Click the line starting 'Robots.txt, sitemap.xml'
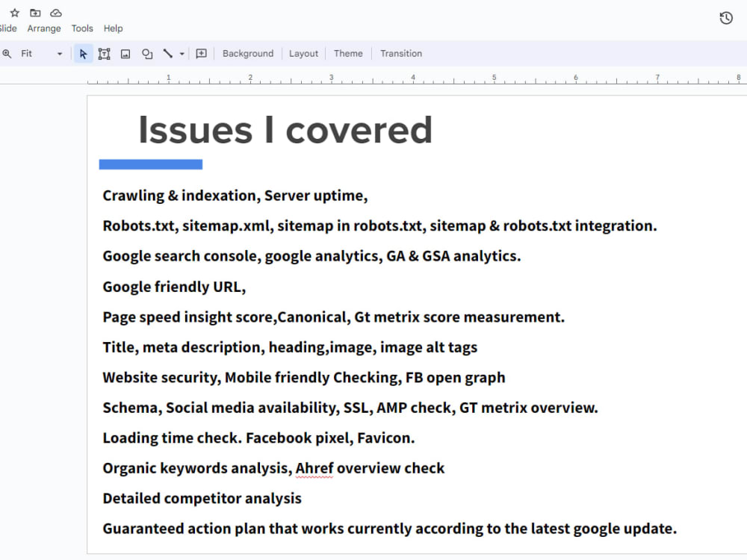Screen dimensions: 747x560 (379, 225)
